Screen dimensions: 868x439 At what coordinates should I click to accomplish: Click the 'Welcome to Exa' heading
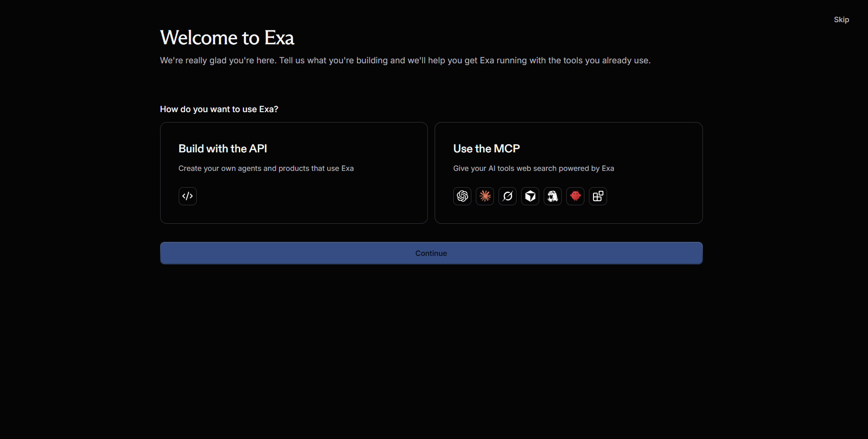pos(227,38)
